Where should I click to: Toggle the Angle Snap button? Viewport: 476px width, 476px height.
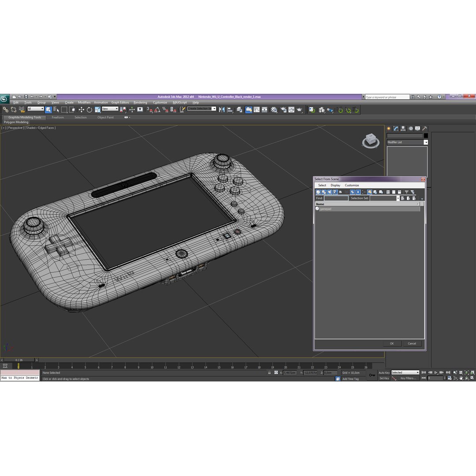pyautogui.click(x=157, y=110)
